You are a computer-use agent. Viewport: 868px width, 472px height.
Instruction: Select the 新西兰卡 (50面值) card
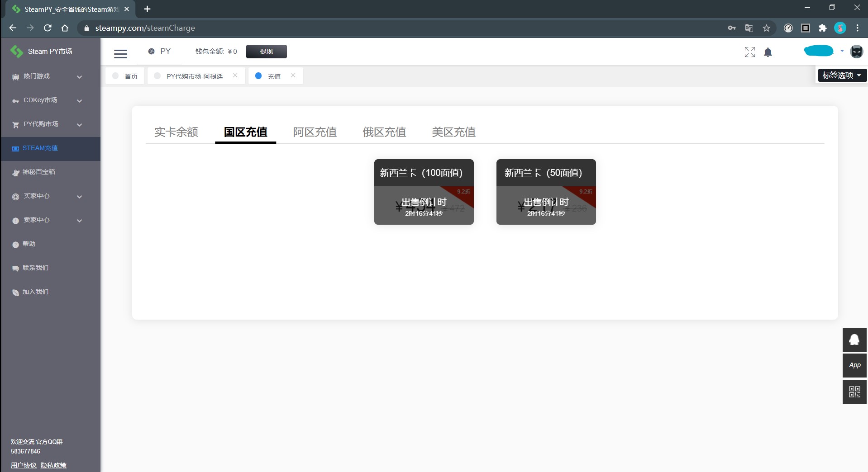(x=546, y=192)
